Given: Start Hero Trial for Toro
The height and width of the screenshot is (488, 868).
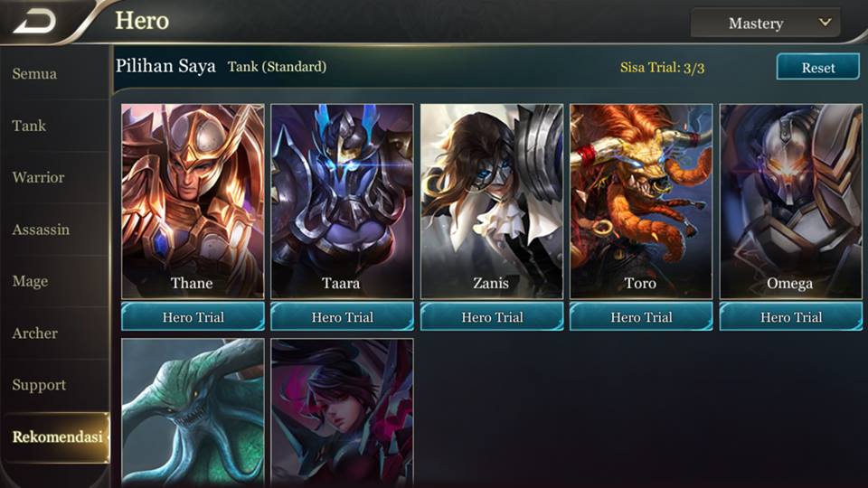Looking at the screenshot, I should (641, 317).
